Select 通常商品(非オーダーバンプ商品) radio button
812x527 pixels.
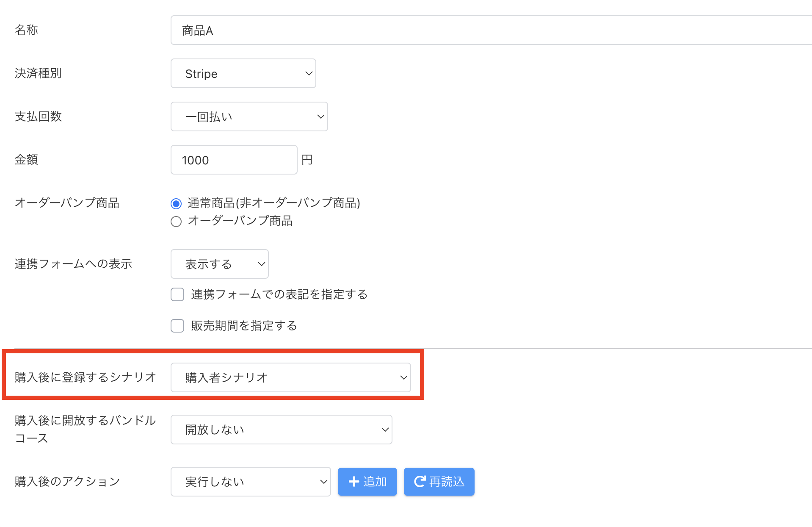(176, 204)
